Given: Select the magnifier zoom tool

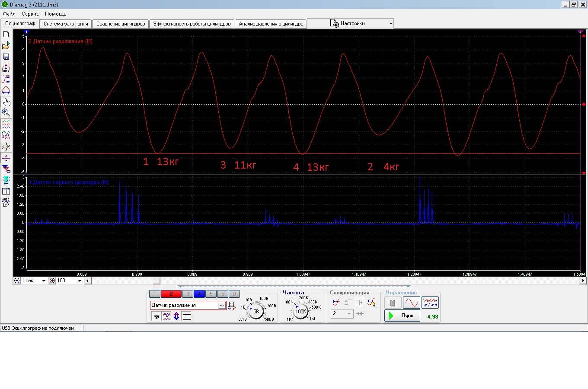Looking at the screenshot, I should pyautogui.click(x=6, y=113).
